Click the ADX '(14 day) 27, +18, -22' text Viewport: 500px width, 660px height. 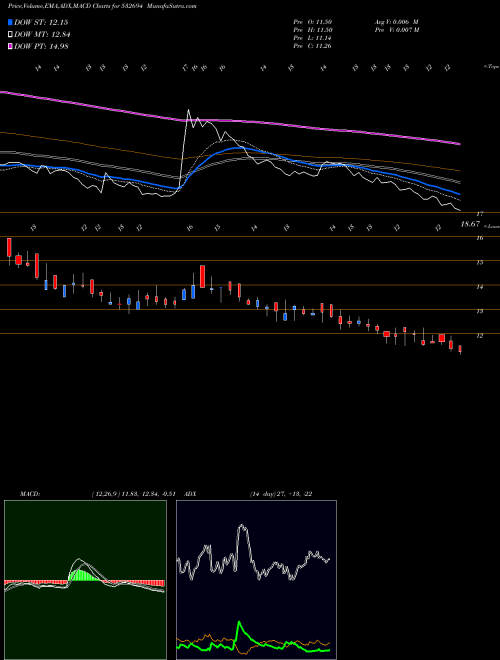[281, 494]
